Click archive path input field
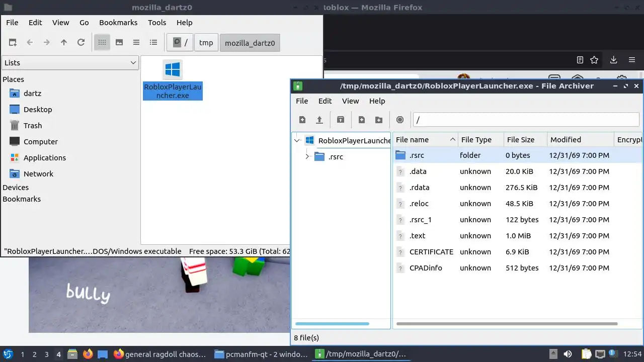Image resolution: width=644 pixels, height=362 pixels. tap(526, 120)
